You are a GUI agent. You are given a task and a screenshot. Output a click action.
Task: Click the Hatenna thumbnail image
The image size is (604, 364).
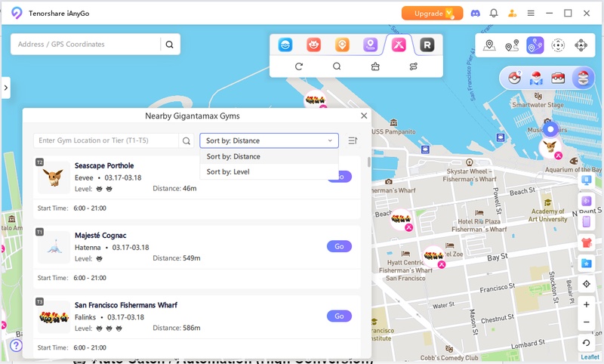tap(54, 247)
